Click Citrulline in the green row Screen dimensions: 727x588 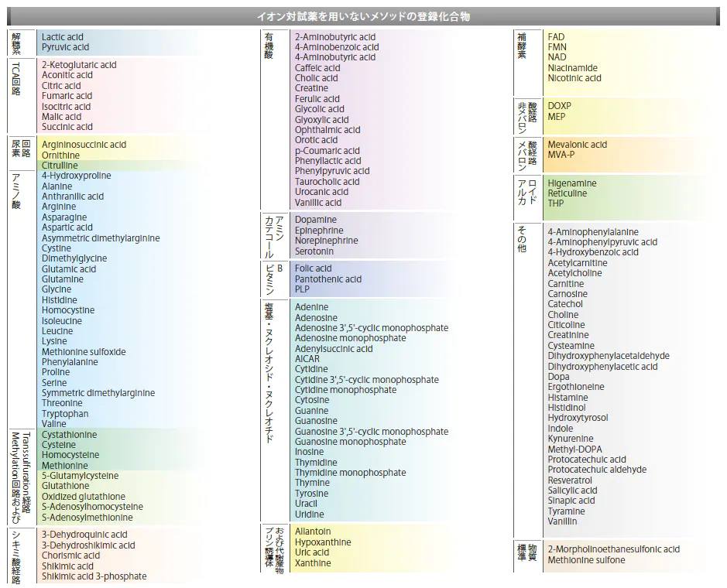pos(60,166)
